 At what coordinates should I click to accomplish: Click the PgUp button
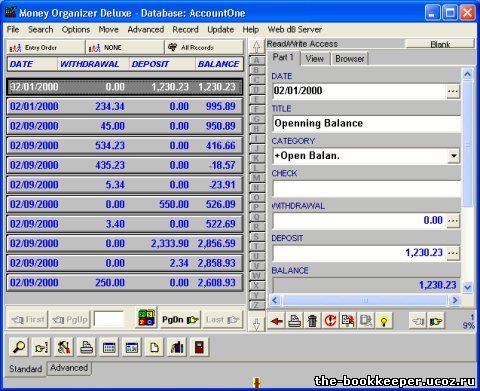point(70,320)
